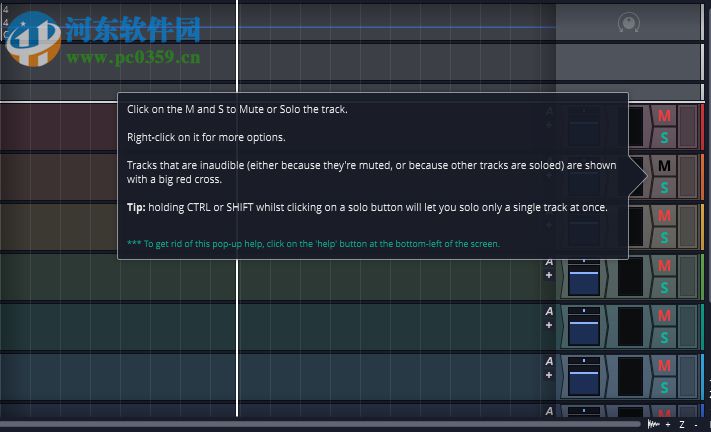The height and width of the screenshot is (432, 711).
Task: Click the Z zoom-to-fit button
Action: (682, 424)
